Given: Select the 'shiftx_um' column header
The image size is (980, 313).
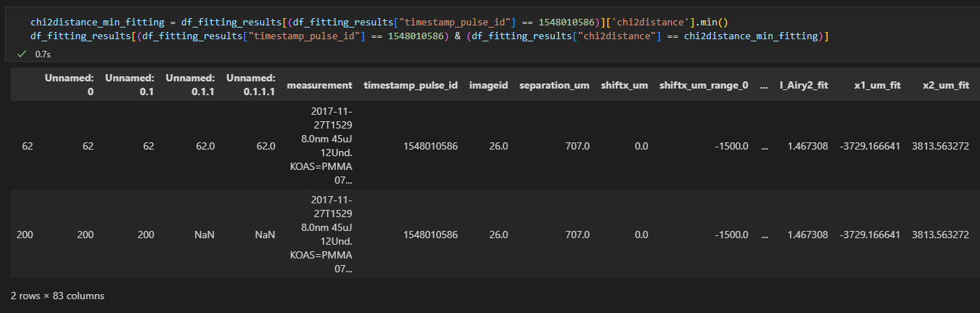Looking at the screenshot, I should point(625,85).
